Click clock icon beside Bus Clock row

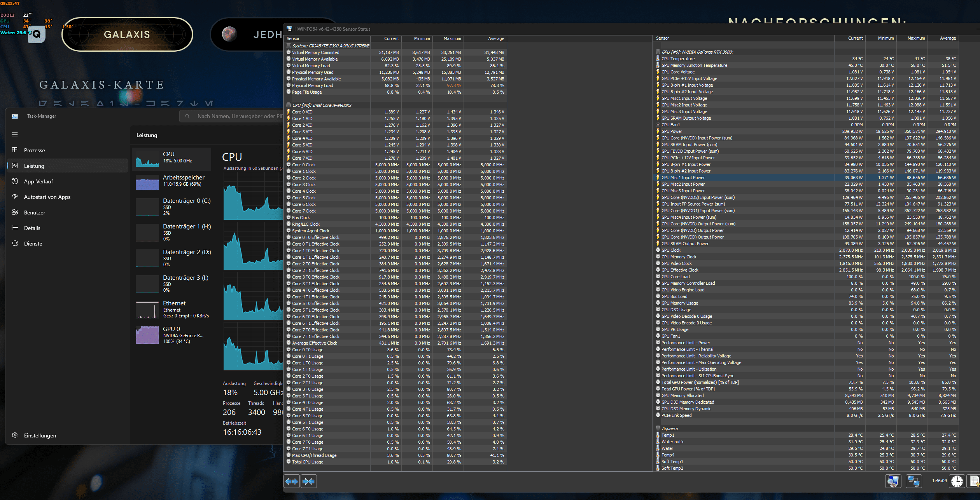tap(289, 218)
